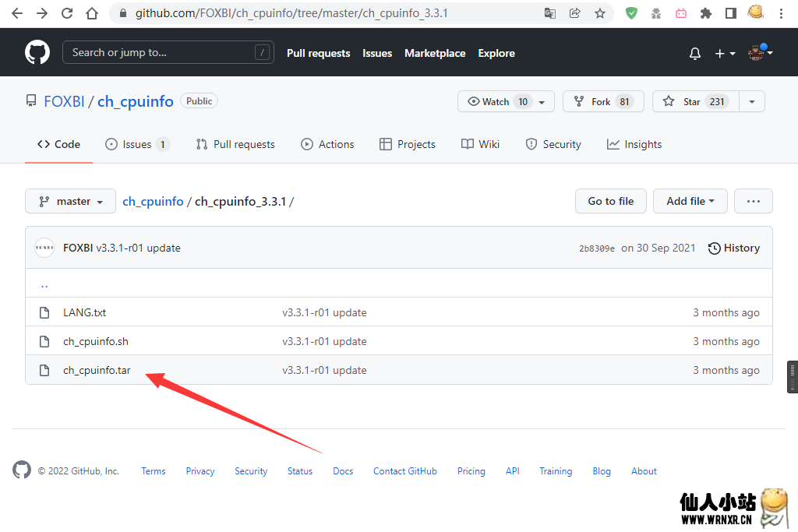Open the three-dot more options button
Viewport: 798px width, 532px height.
click(754, 202)
